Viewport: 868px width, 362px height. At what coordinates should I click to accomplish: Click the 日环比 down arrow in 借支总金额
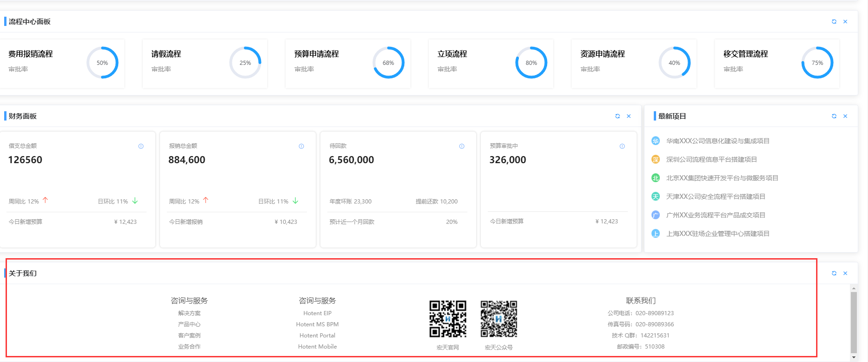[x=135, y=201]
